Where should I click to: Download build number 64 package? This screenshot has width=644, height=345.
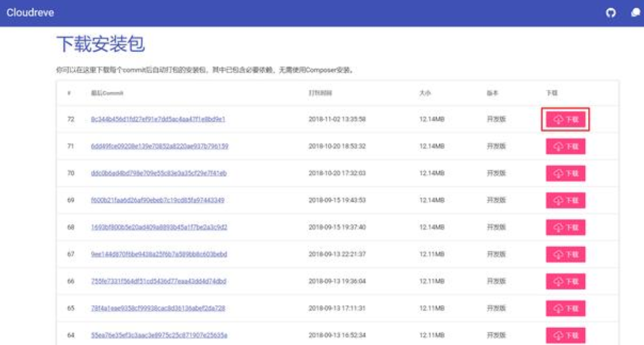click(x=565, y=335)
